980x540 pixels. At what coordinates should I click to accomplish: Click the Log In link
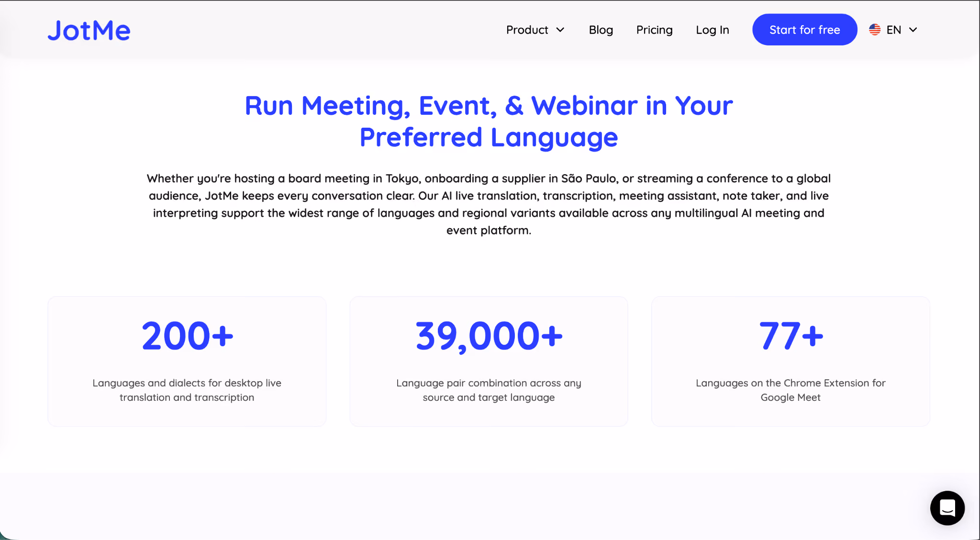click(713, 30)
